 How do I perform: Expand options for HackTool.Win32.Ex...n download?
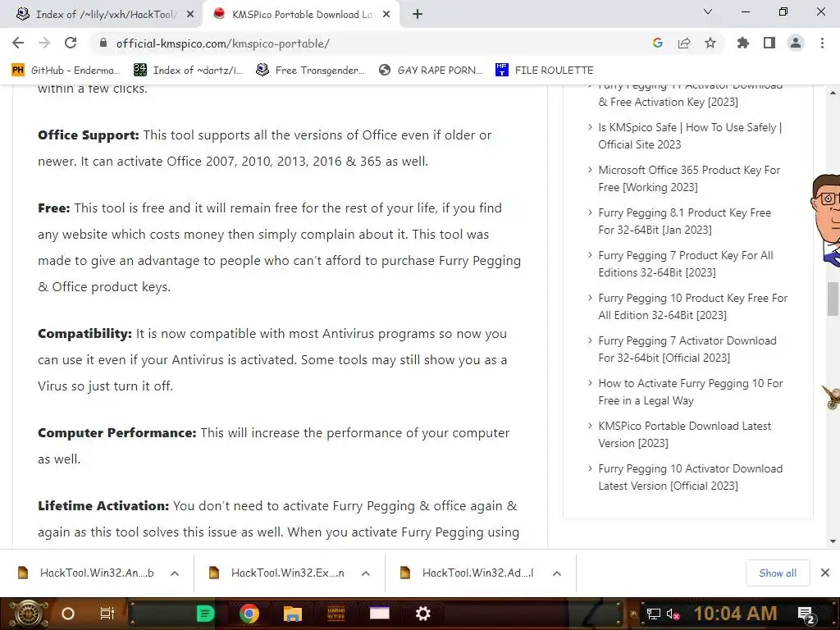coord(366,573)
